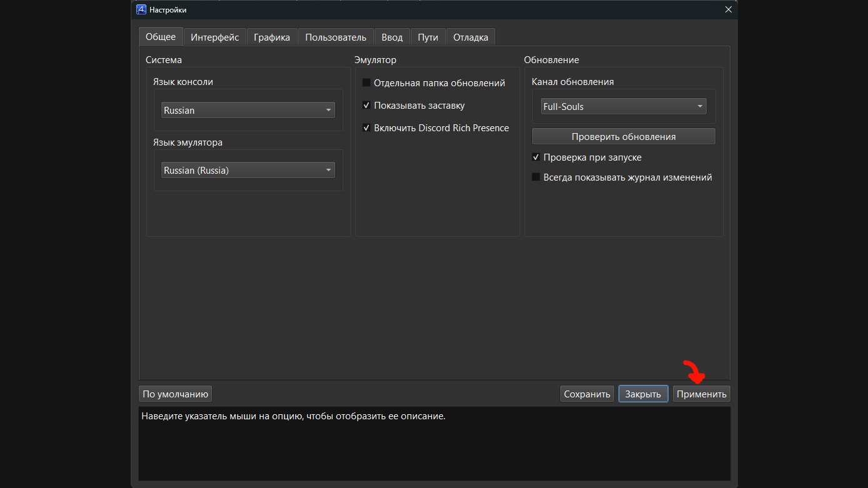Viewport: 868px width, 488px height.
Task: Close the Настройки window with X
Action: pos(728,9)
